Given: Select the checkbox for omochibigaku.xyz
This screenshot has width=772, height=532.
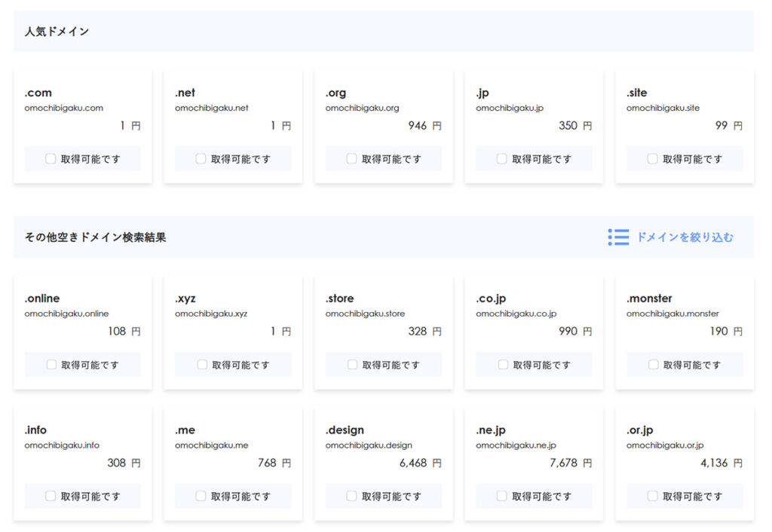Looking at the screenshot, I should click(x=202, y=365).
